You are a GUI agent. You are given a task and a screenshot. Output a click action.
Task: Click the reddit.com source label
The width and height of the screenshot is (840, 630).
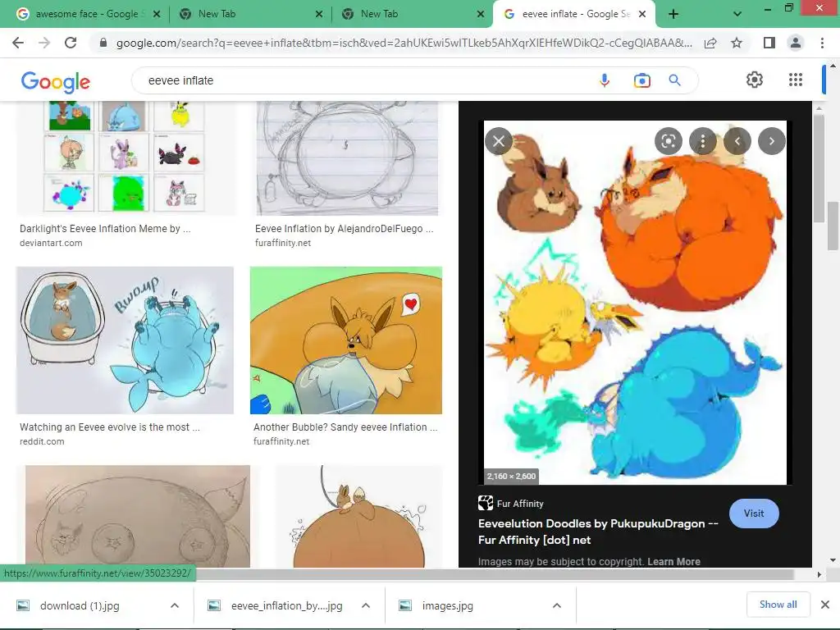click(42, 441)
